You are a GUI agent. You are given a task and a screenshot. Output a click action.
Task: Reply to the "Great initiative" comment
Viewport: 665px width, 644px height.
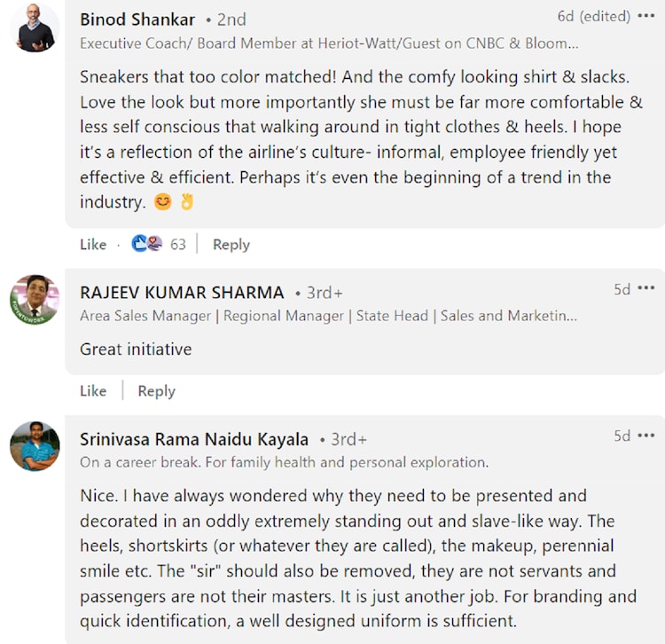click(x=157, y=391)
